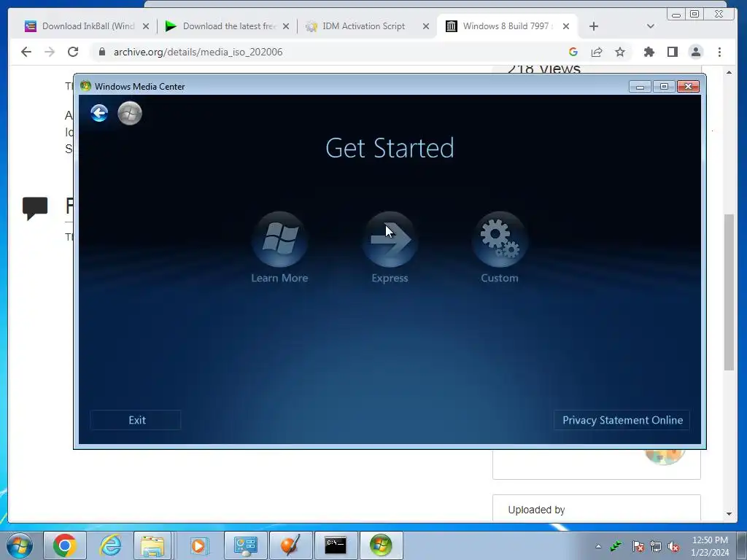Open the Control Panel taskbar icon
The width and height of the screenshot is (747, 560).
(245, 545)
